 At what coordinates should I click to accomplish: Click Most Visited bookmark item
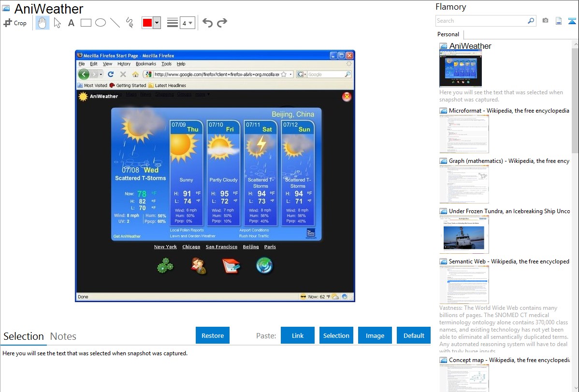coord(92,86)
